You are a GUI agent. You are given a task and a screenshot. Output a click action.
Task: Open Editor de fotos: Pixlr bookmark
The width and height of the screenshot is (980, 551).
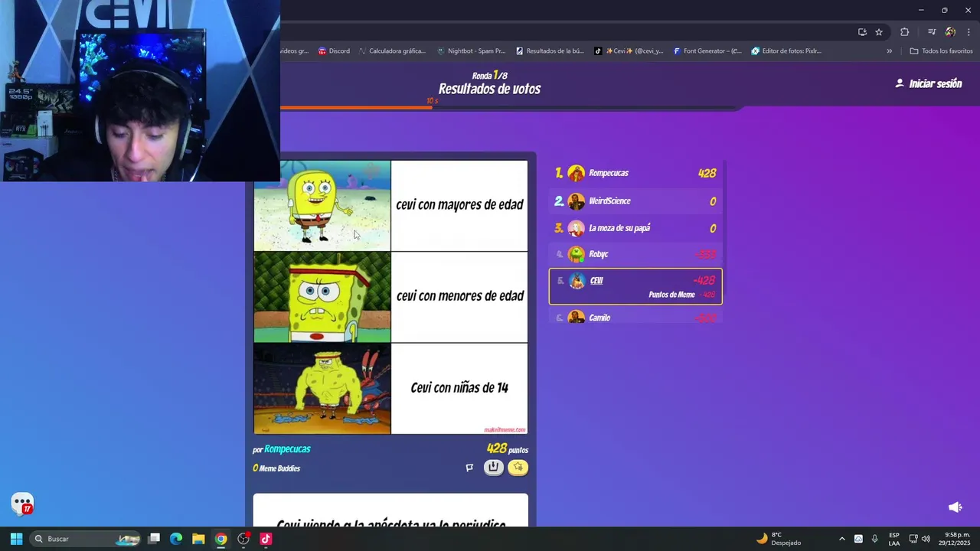point(786,51)
